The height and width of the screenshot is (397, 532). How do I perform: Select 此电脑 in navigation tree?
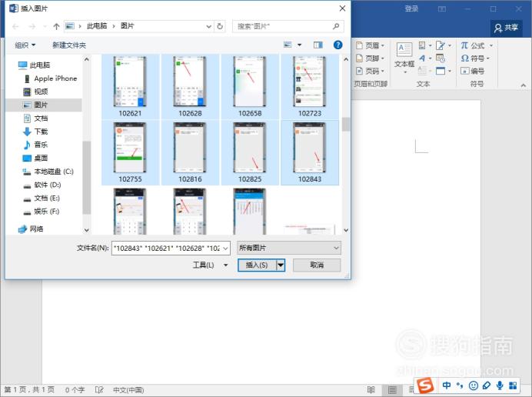pos(34,65)
